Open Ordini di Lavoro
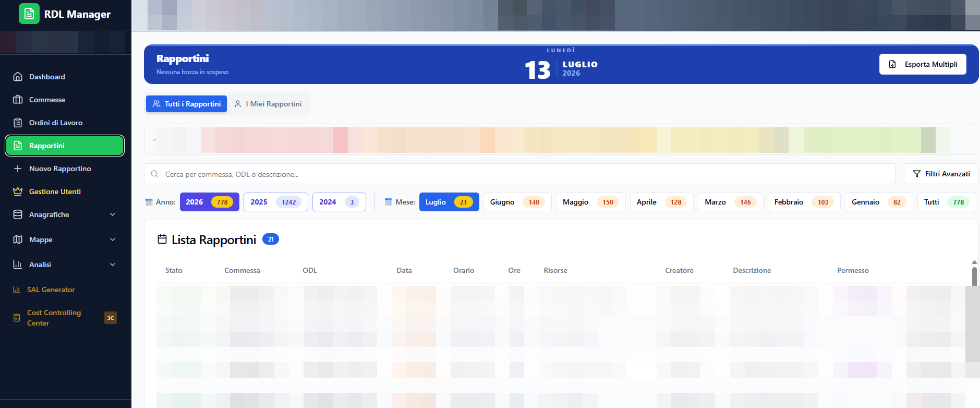 click(x=65, y=123)
